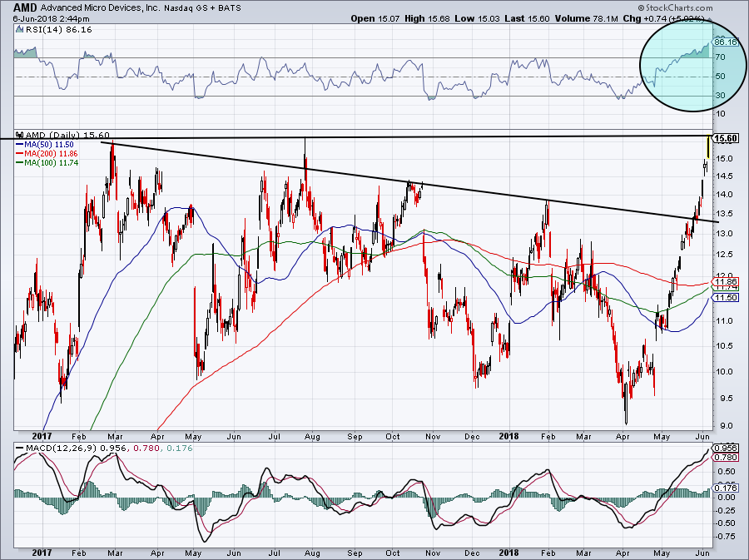Click the 0.956 MACD line value tag

[x=726, y=448]
